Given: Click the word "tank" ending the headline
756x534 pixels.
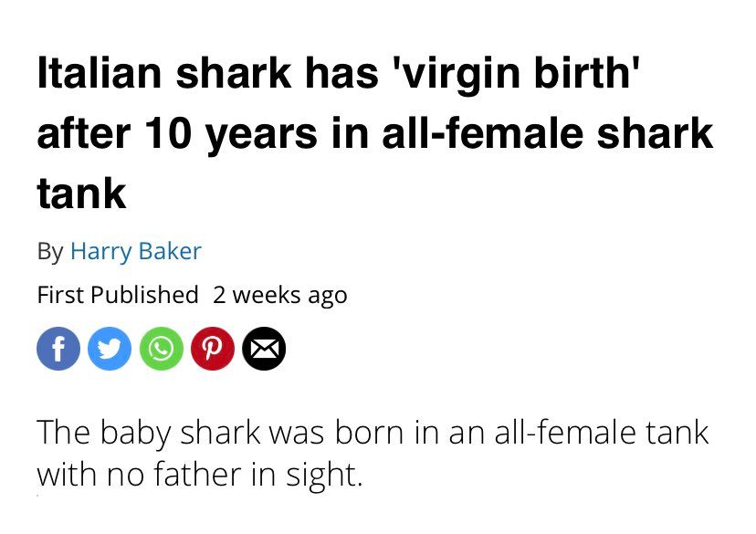Looking at the screenshot, I should [81, 194].
